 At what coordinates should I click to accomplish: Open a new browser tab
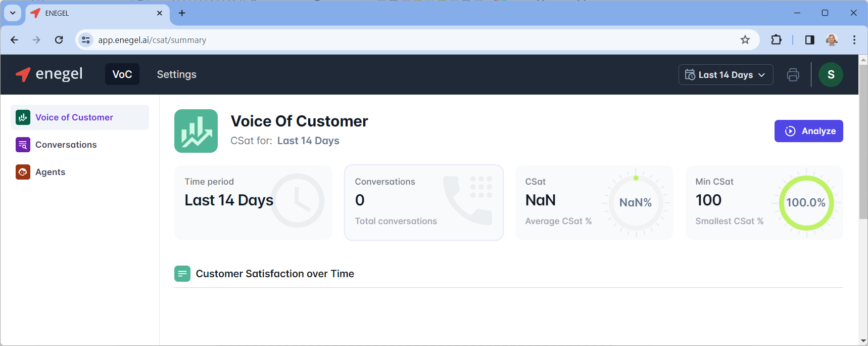[182, 13]
